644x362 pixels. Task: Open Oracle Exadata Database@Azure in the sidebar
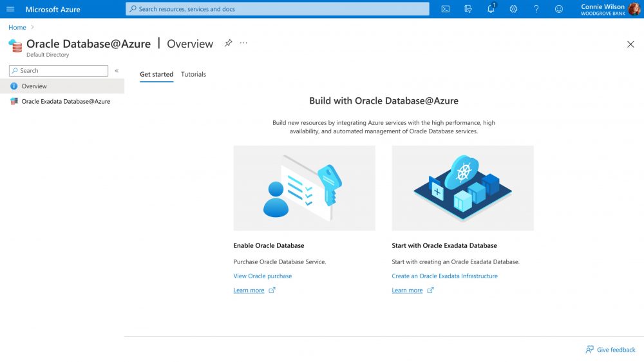[x=66, y=101]
